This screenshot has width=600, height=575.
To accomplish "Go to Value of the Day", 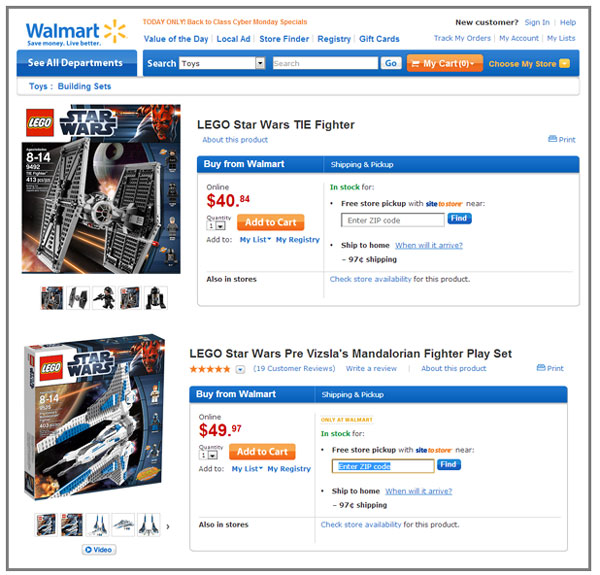I will [176, 39].
